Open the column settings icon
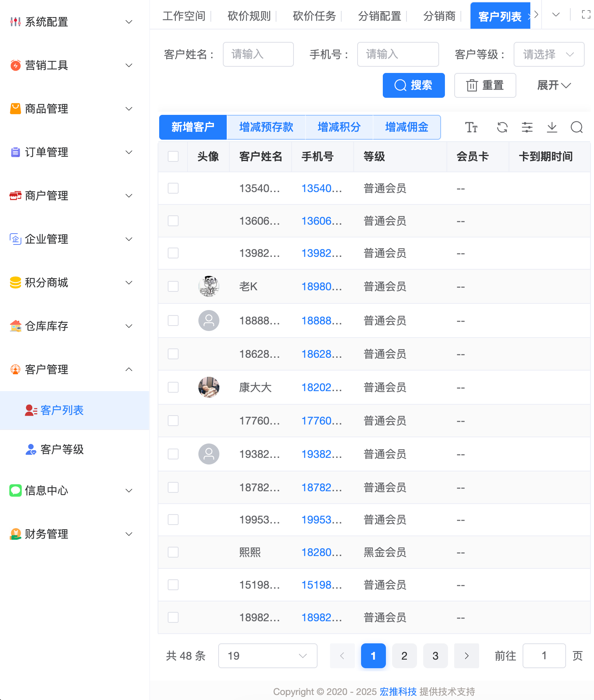The width and height of the screenshot is (594, 700). pos(527,127)
